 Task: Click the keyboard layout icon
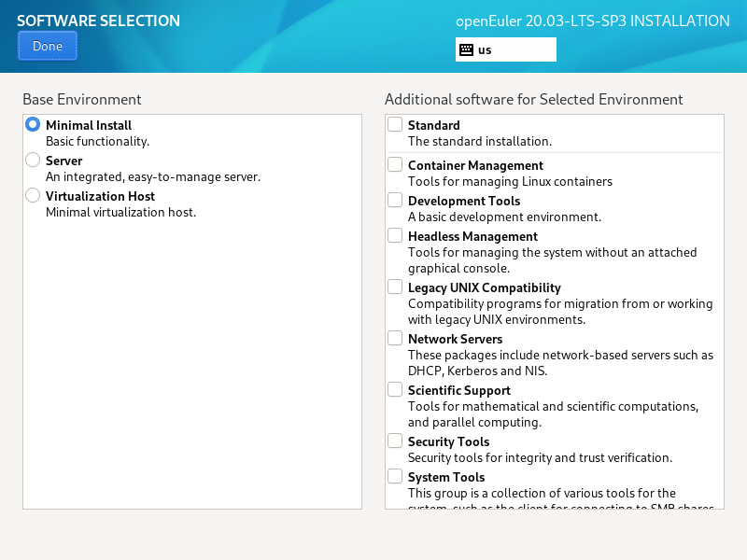466,49
